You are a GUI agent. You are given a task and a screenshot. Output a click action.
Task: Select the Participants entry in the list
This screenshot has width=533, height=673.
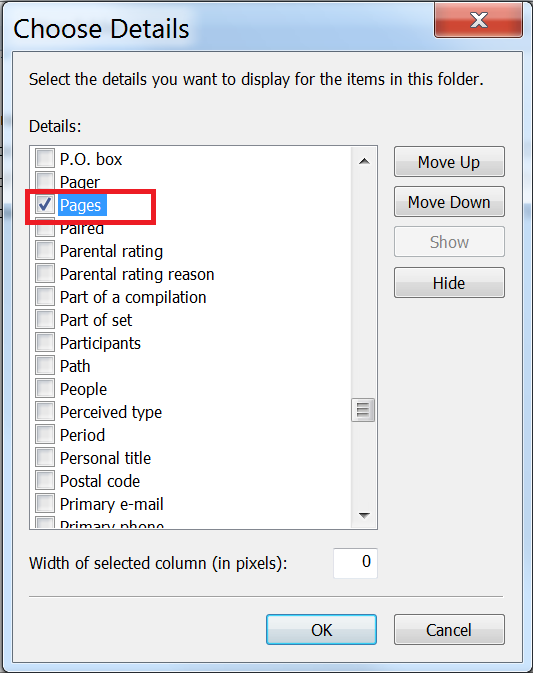100,343
